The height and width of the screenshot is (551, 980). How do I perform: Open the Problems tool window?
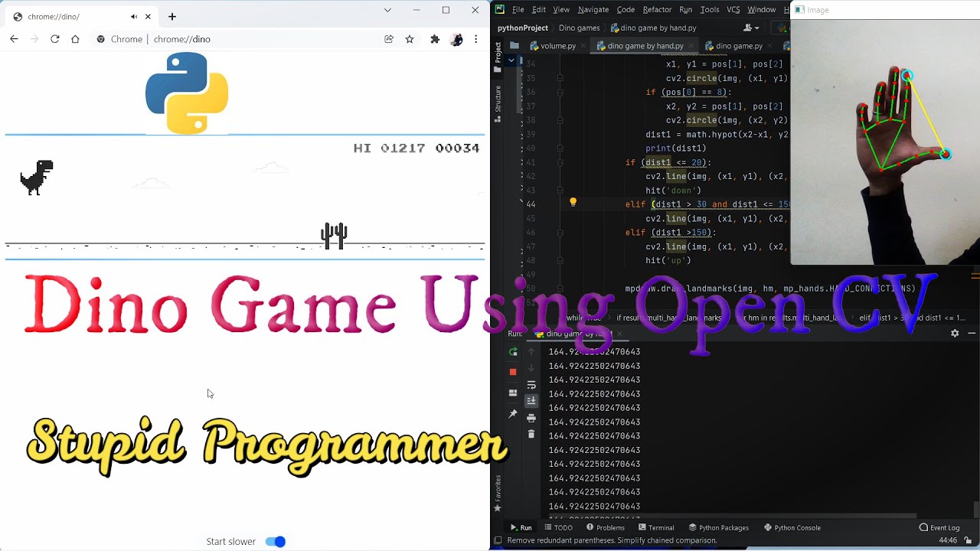point(605,528)
